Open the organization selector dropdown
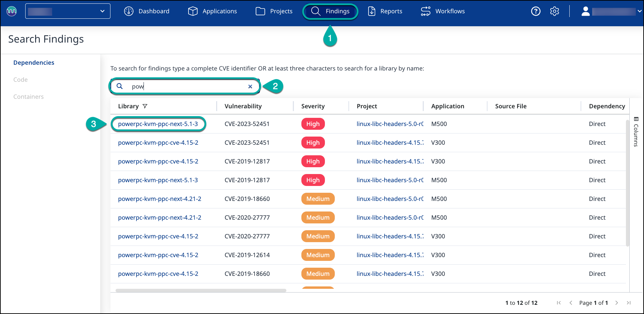 (x=68, y=11)
